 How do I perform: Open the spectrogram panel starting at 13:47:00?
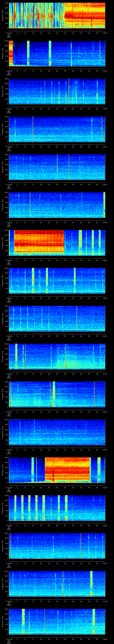coord(57,622)
